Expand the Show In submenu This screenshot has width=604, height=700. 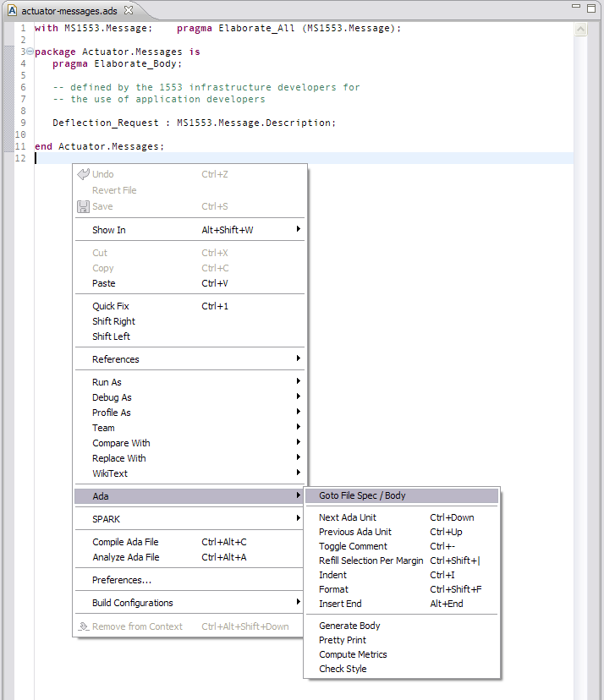[x=189, y=230]
